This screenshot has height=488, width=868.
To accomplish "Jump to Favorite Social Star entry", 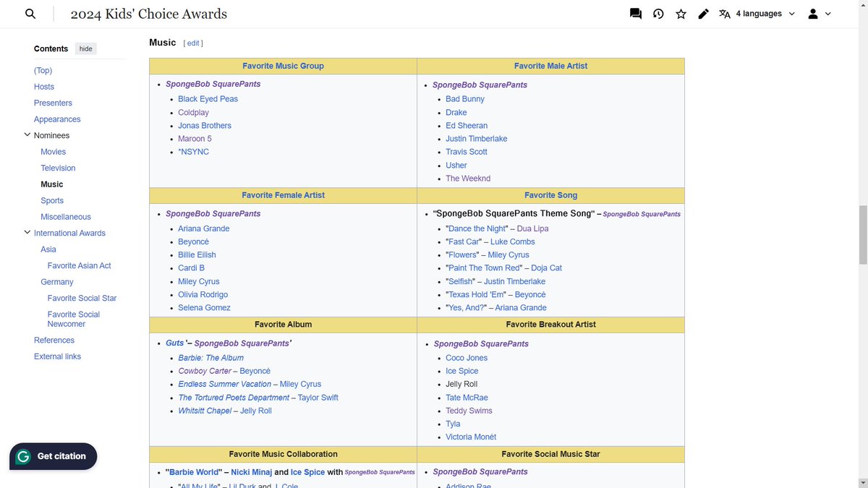I will coord(82,298).
